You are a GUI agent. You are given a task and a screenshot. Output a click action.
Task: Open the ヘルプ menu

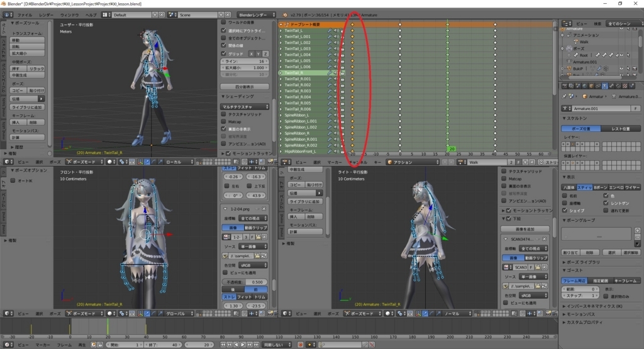91,15
